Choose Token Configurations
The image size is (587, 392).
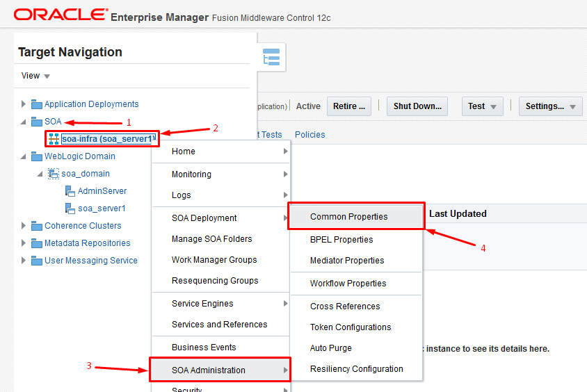(356, 327)
